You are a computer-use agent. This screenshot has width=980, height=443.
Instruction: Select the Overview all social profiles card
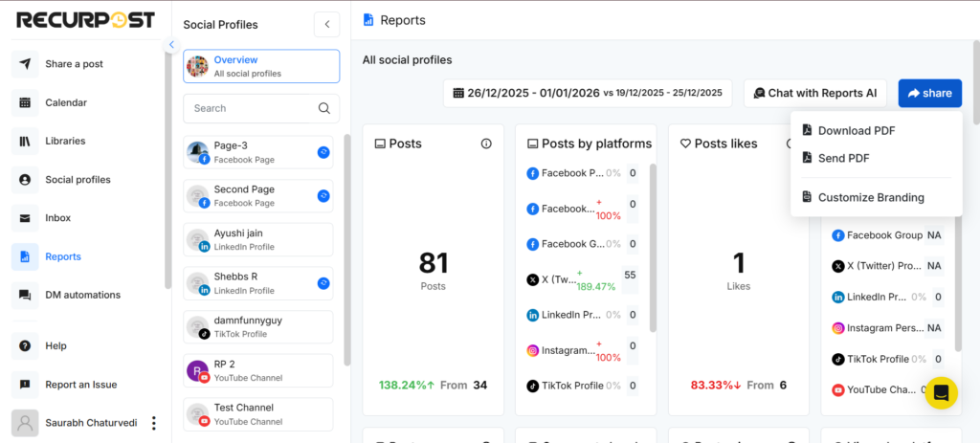261,66
